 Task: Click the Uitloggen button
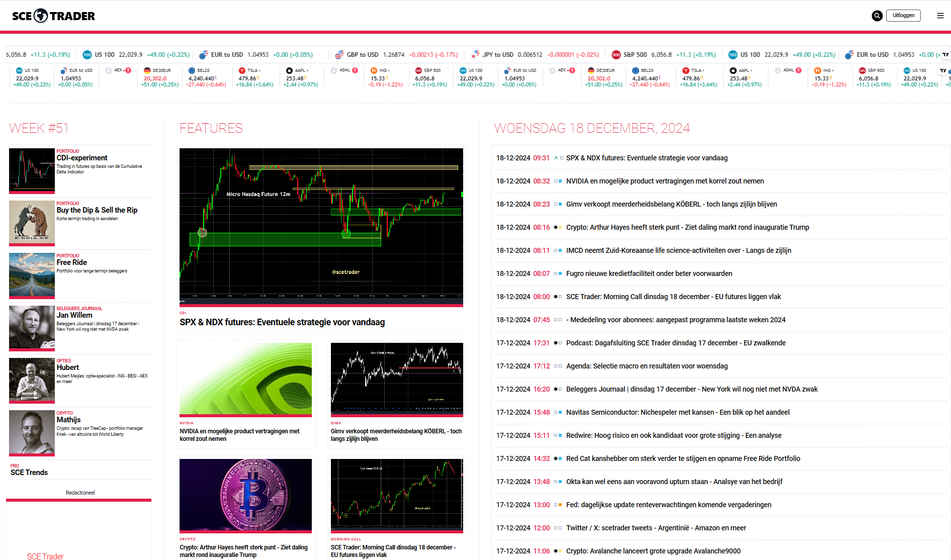pos(903,16)
